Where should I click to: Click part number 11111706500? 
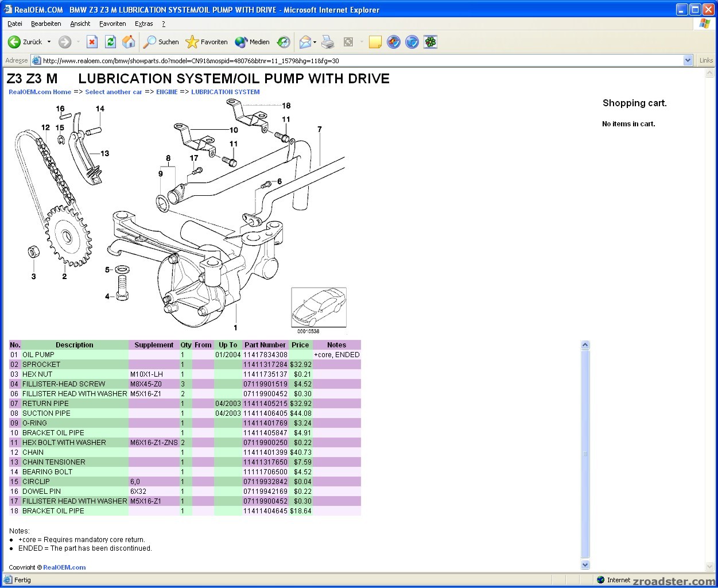[x=265, y=472]
